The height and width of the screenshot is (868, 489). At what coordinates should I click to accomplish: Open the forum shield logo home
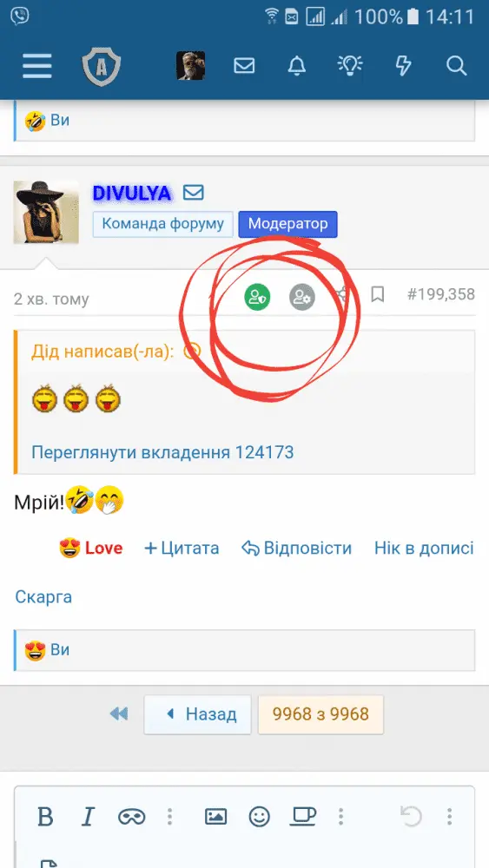coord(102,67)
